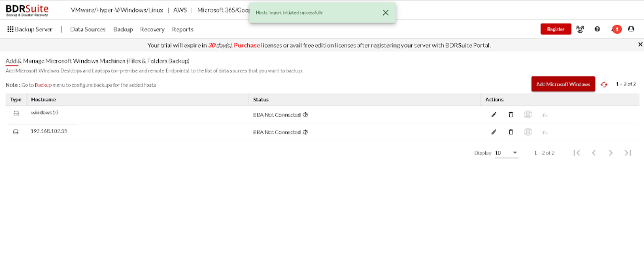Click the red Register button
644x263 pixels.
pyautogui.click(x=556, y=29)
